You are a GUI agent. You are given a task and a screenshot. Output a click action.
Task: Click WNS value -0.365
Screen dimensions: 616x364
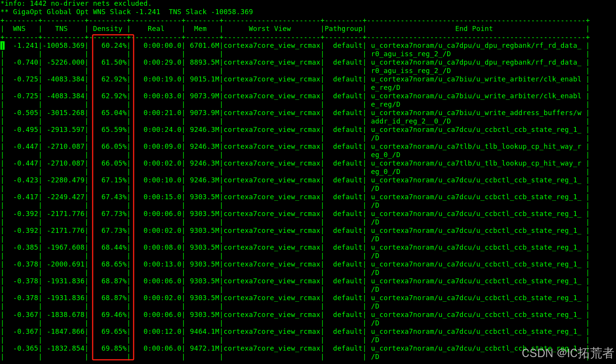pos(26,348)
